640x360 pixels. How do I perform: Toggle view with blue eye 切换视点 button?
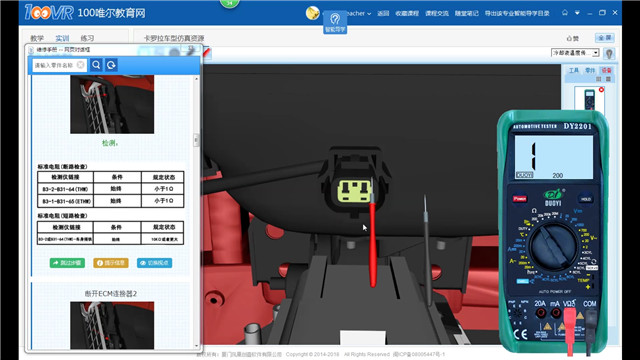(x=154, y=263)
